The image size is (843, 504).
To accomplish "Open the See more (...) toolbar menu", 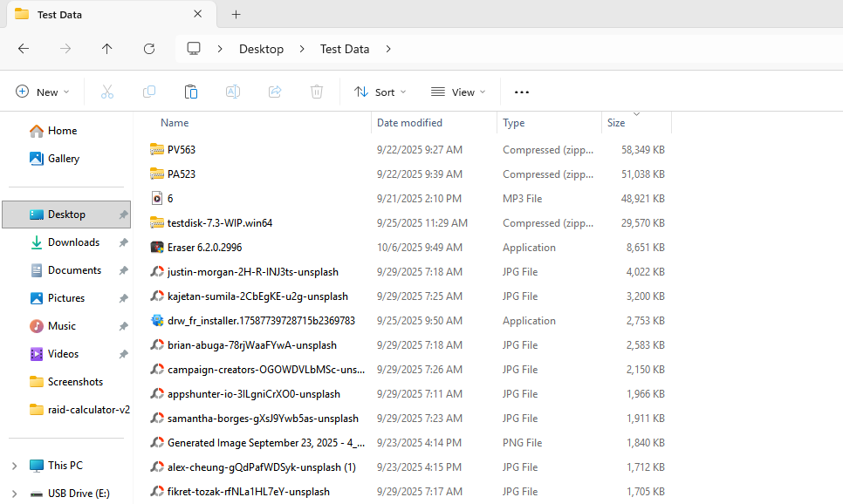I will click(x=521, y=92).
